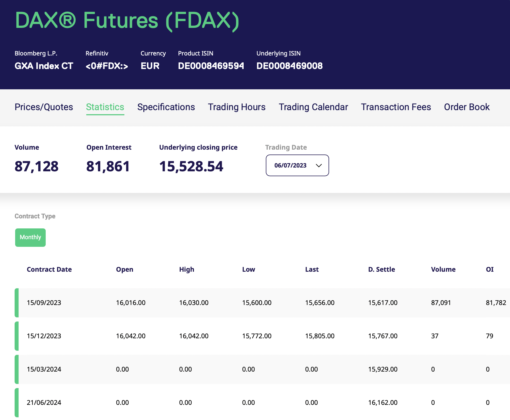Image resolution: width=510 pixels, height=420 pixels.
Task: Open the Trading Hours section
Action: 236,107
